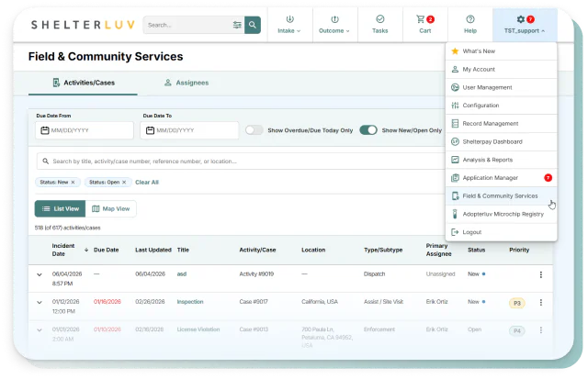
Task: Open more options for Activity #9019
Action: coord(541,274)
